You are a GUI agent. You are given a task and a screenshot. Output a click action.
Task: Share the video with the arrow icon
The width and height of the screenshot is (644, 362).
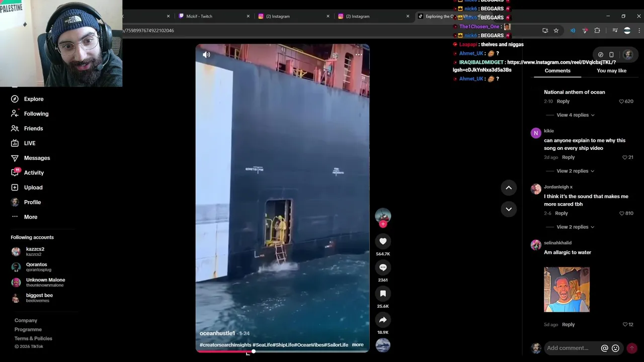pos(383,320)
